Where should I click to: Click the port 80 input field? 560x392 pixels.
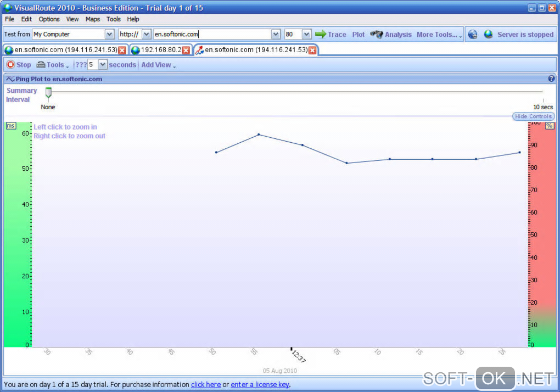click(x=293, y=34)
